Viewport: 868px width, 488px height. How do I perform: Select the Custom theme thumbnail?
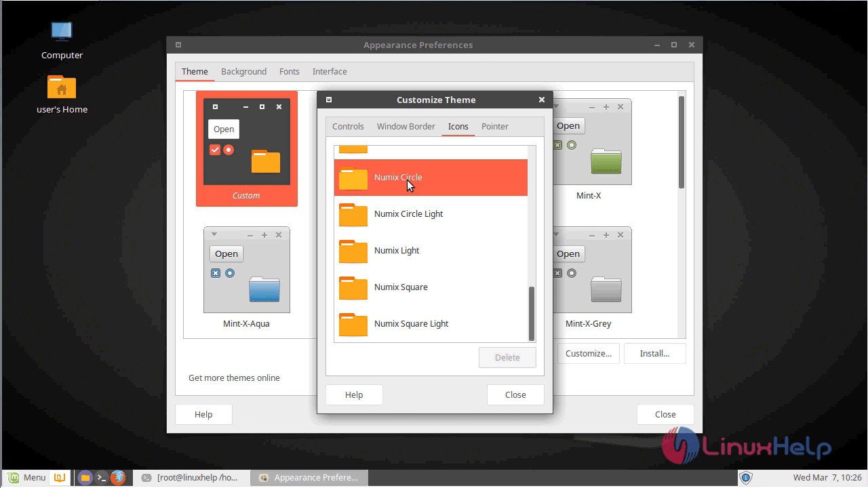(x=247, y=148)
